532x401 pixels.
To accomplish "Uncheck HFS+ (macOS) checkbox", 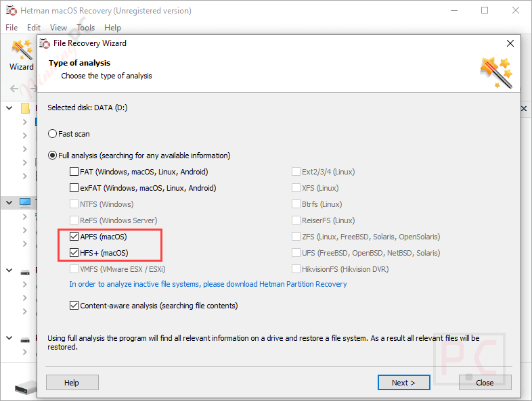I will [x=74, y=253].
